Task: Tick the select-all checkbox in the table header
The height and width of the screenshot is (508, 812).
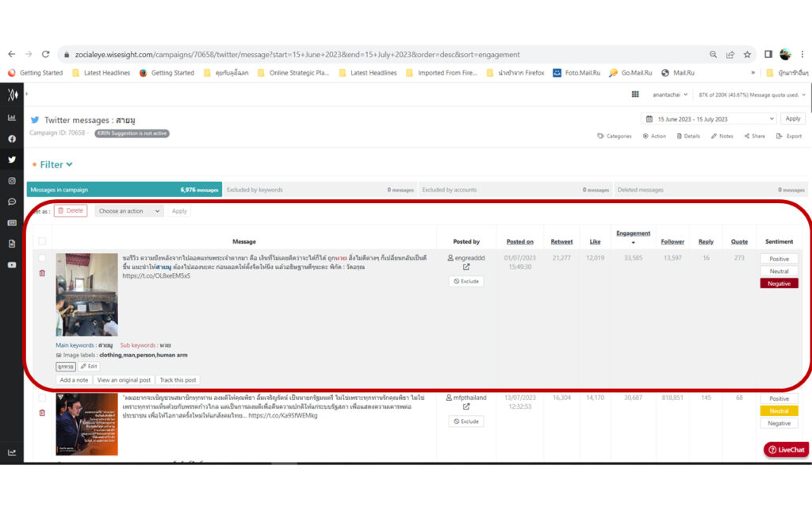Action: [43, 241]
